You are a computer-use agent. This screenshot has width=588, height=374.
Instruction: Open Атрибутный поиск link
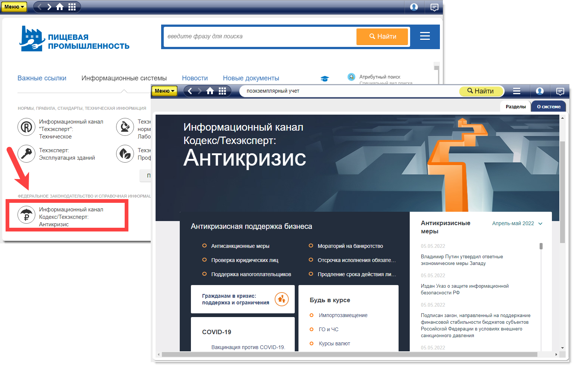(380, 77)
